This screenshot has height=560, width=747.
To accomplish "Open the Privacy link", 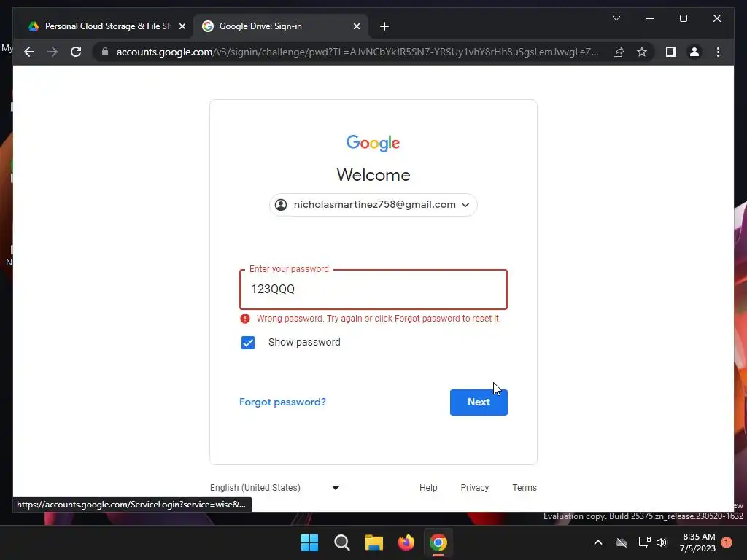I will point(474,488).
